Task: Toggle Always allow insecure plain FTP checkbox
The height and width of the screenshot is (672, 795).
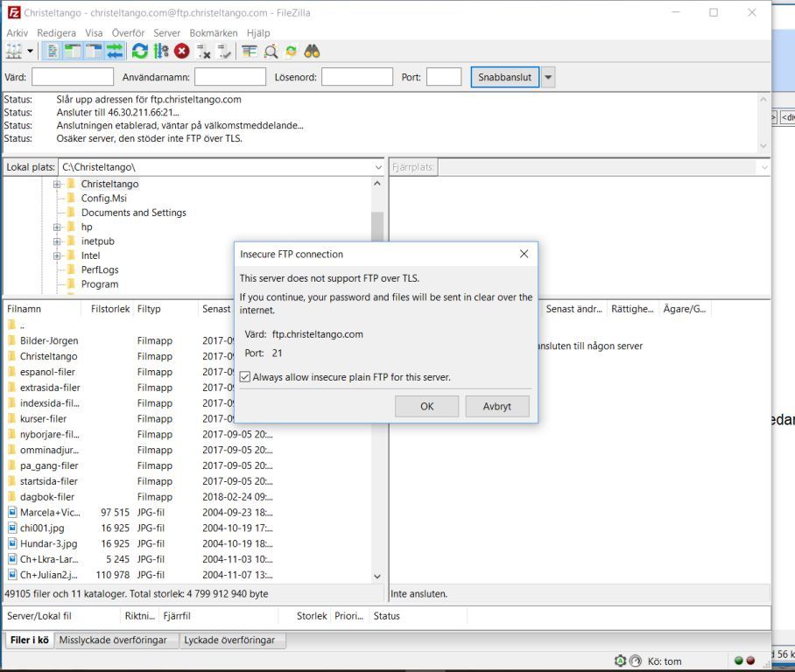Action: (245, 376)
